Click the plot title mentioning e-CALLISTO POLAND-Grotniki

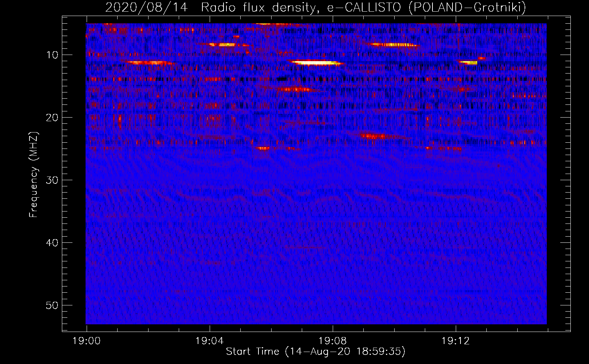point(316,7)
